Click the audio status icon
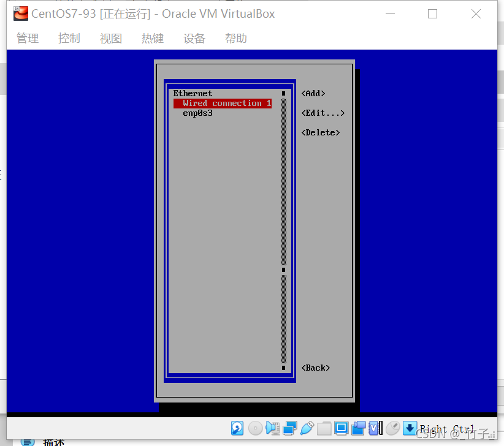This screenshot has height=446, width=504. click(272, 428)
